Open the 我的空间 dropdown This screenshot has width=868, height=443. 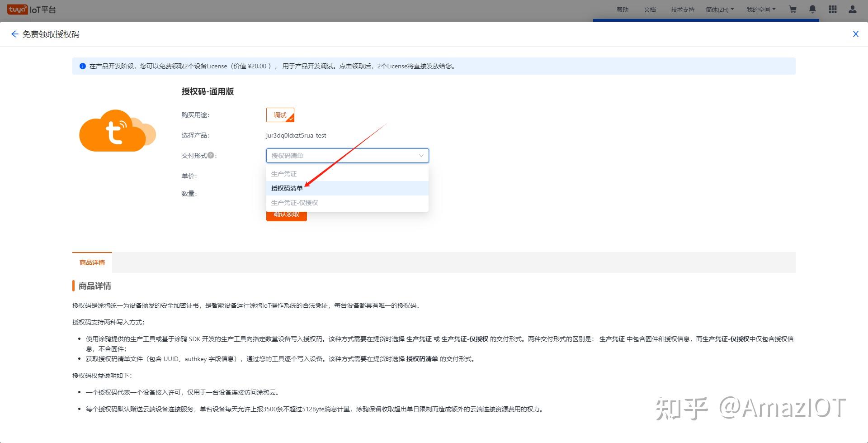click(x=761, y=9)
